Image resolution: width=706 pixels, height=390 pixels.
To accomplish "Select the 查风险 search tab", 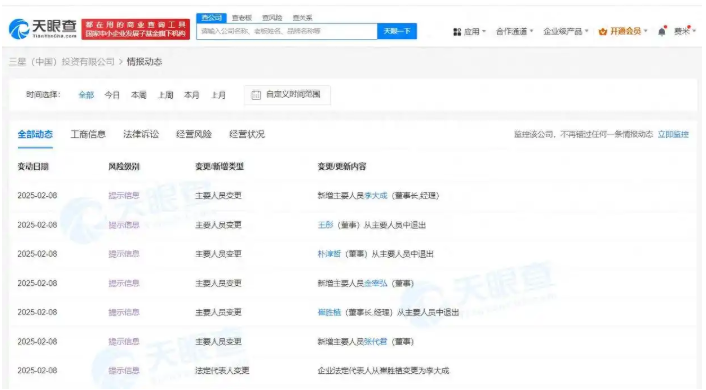I will [x=272, y=18].
